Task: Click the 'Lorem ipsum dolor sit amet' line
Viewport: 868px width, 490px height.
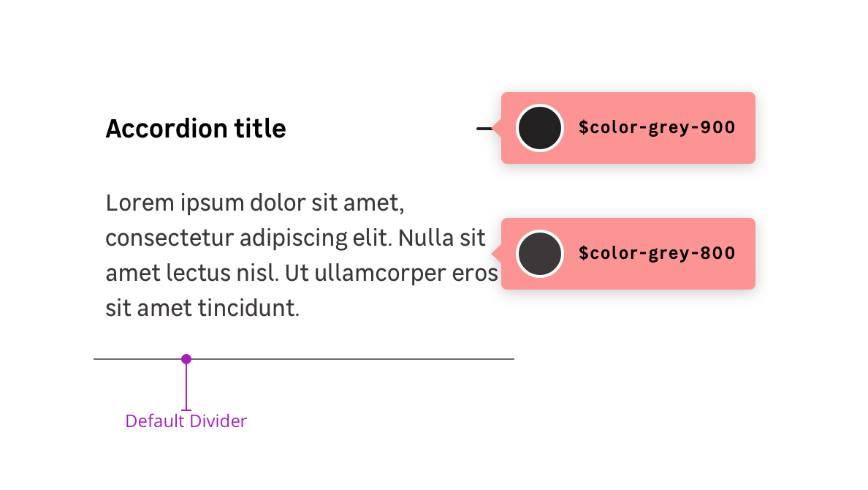Action: tap(255, 203)
